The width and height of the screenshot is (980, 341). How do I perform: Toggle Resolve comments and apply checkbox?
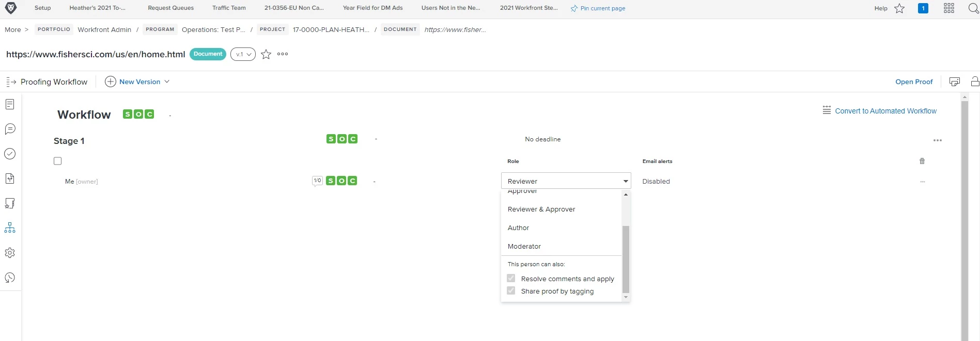click(x=511, y=278)
